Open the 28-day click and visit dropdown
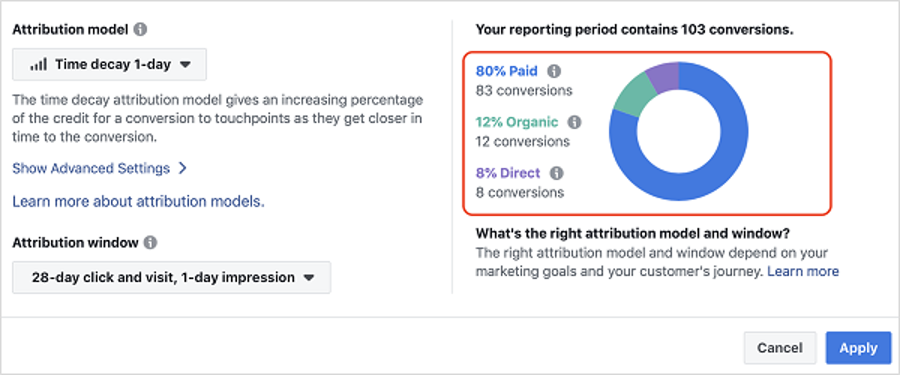 [172, 278]
